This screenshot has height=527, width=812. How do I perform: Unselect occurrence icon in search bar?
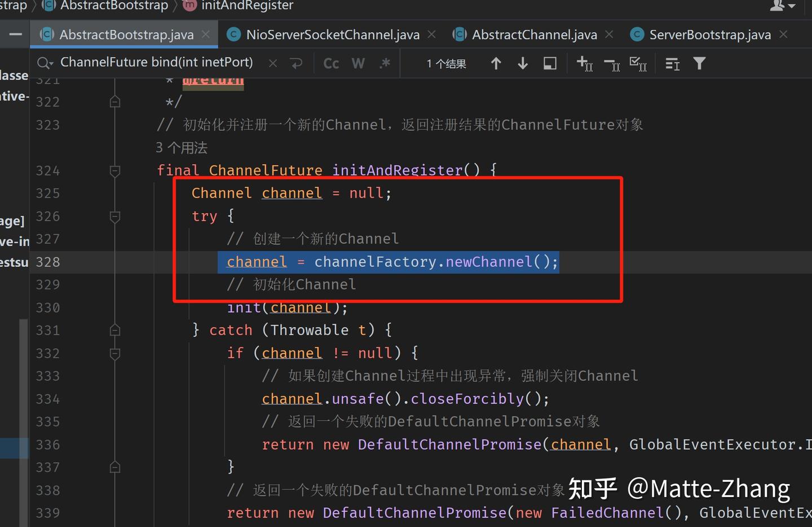coord(612,64)
